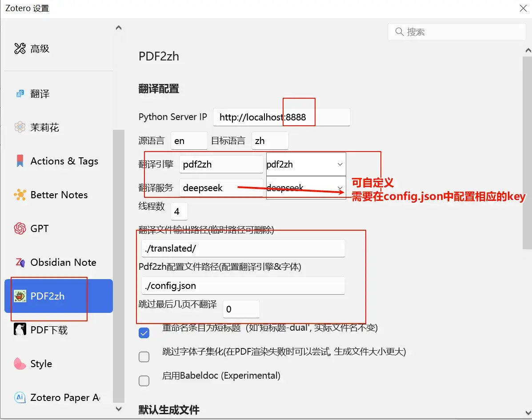Enable 跳过字体子集化 checkbox
The width and height of the screenshot is (532, 420).
[x=144, y=357]
